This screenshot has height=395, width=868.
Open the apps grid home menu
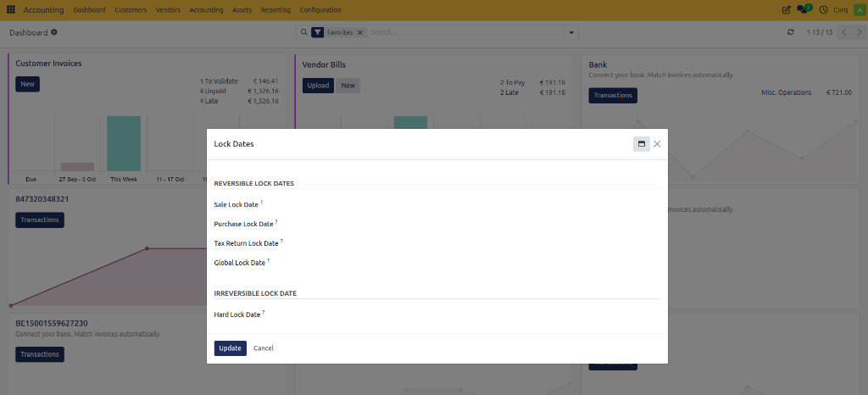coord(10,10)
